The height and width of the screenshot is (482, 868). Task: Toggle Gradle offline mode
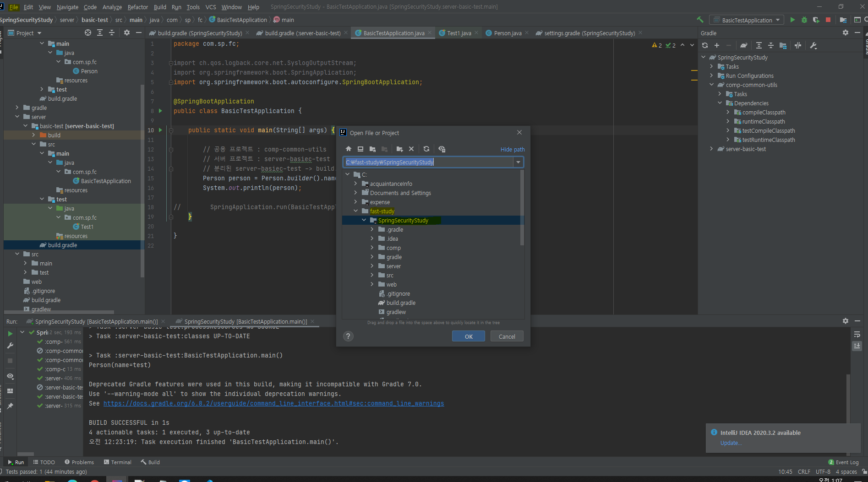point(798,45)
